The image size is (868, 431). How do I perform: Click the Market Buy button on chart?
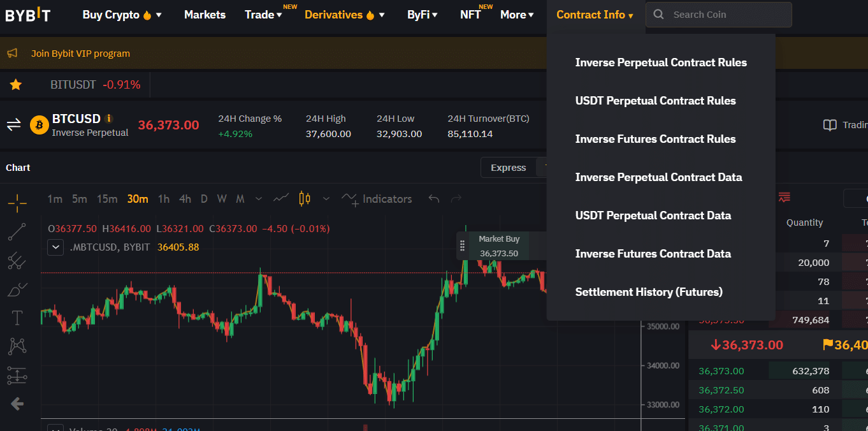point(499,246)
